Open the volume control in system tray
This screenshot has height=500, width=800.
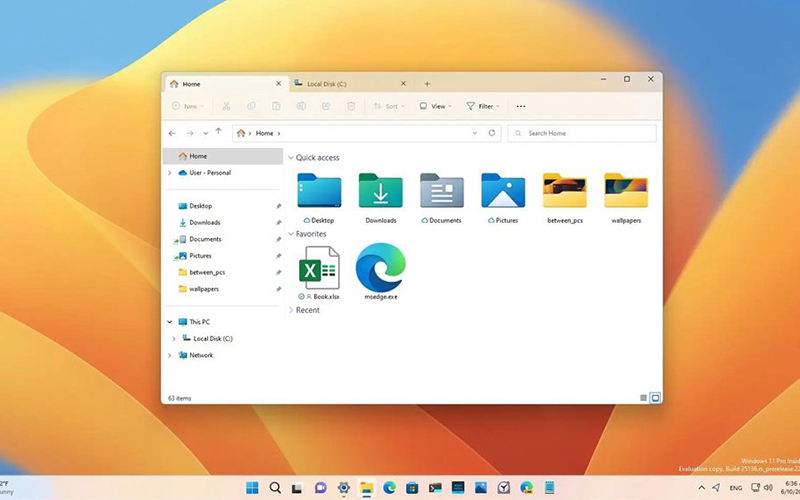tap(768, 488)
